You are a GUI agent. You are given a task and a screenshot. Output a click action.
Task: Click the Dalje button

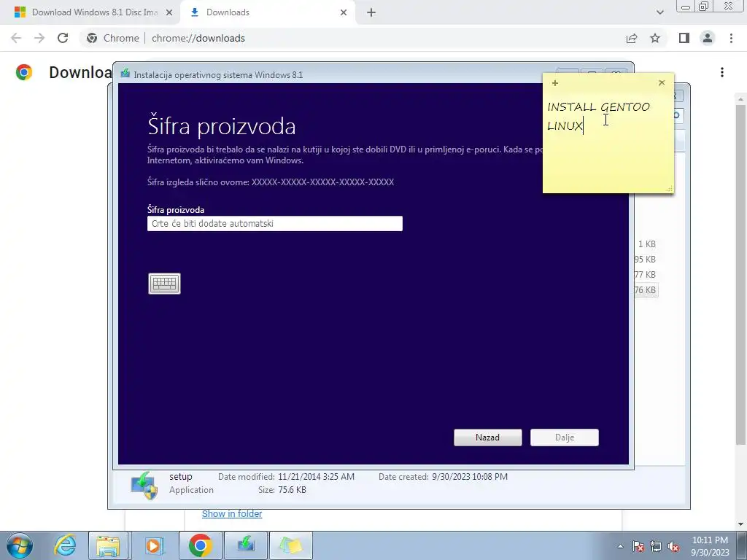coord(565,437)
